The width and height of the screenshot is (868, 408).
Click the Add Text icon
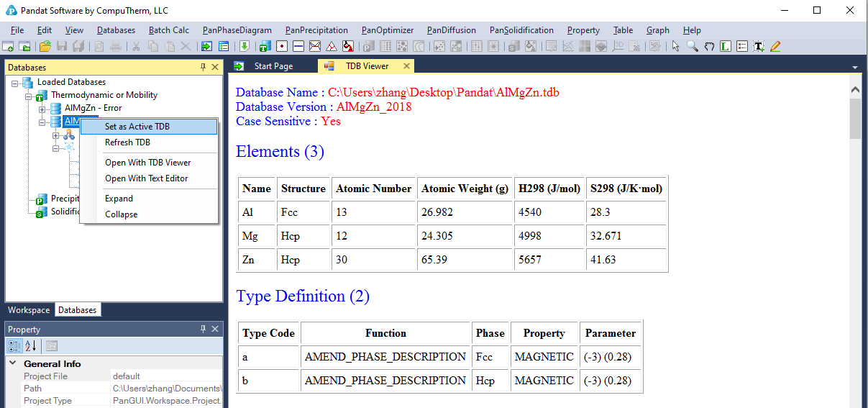759,46
